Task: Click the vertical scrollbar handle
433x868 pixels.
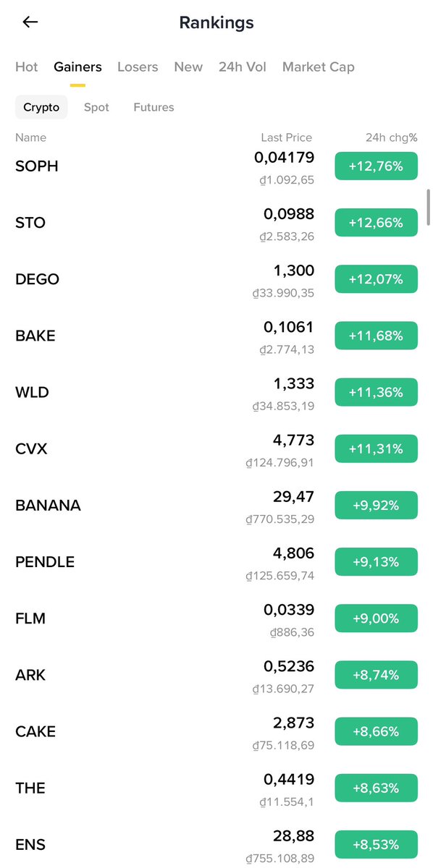Action: pos(429,208)
